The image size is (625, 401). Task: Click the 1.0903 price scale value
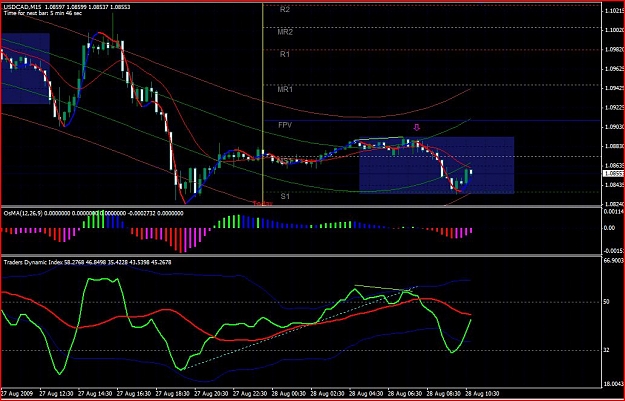(x=614, y=127)
